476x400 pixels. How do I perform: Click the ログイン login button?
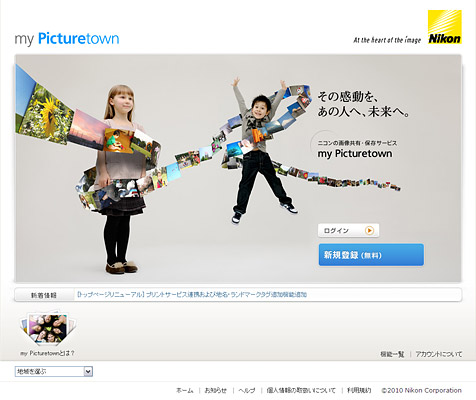348,230
